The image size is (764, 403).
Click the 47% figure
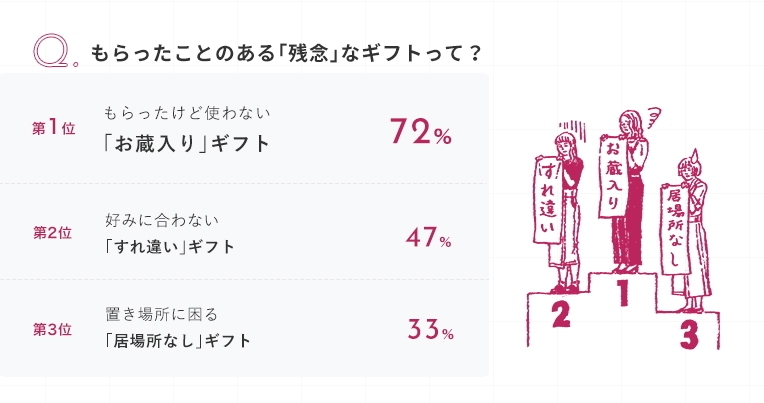(x=429, y=238)
